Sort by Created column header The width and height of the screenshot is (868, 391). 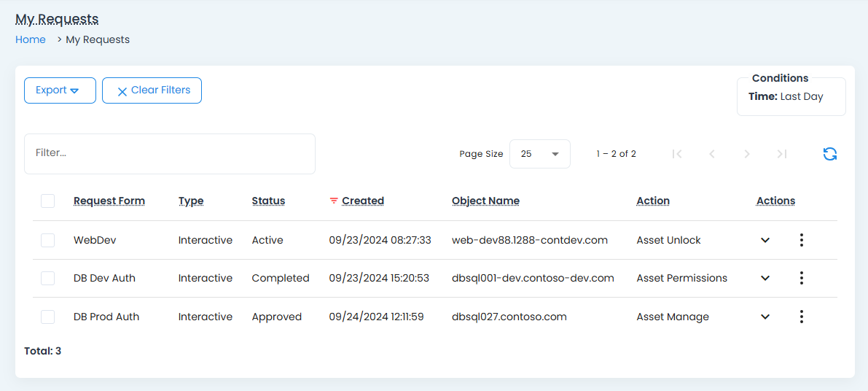pyautogui.click(x=362, y=201)
